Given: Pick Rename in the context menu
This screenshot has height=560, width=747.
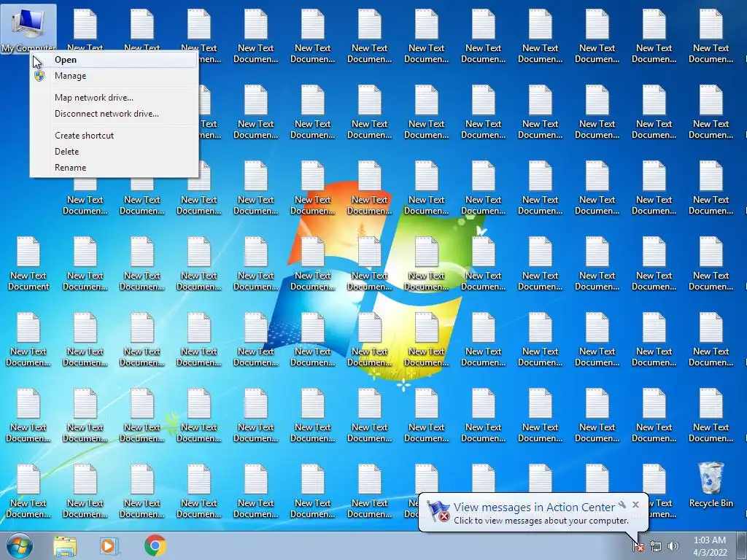Looking at the screenshot, I should coord(114,168).
